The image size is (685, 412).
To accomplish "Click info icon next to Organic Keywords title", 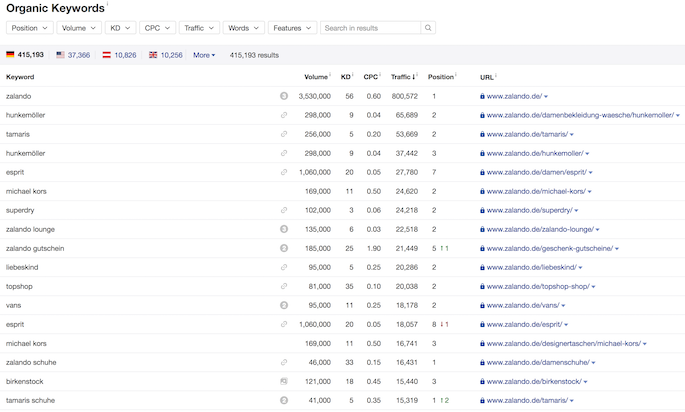I will (107, 3).
